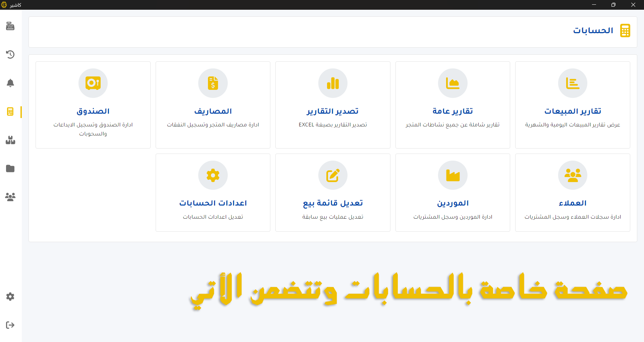The width and height of the screenshot is (644, 342).
Task: Click the gear icon for اعدادات الحسابات
Action: (x=213, y=175)
